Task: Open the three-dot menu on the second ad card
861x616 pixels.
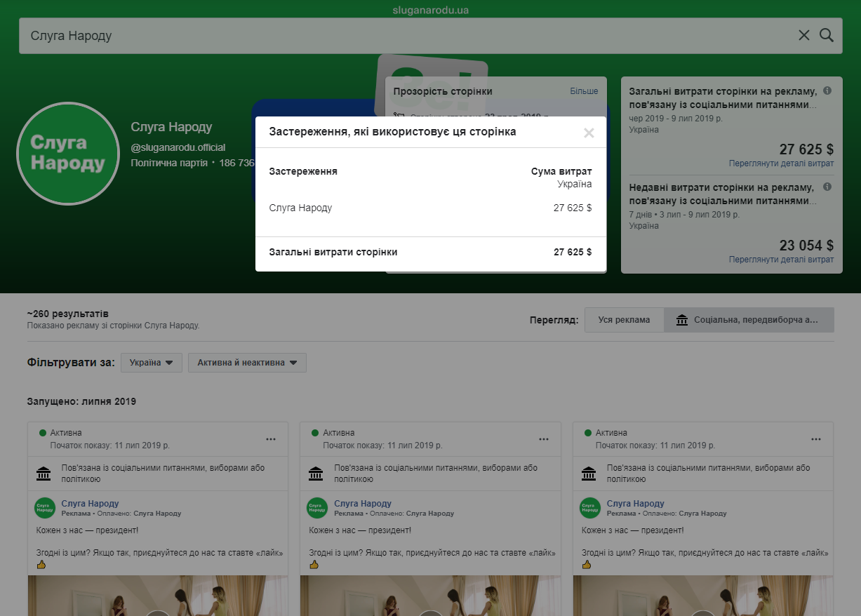Action: 544,439
